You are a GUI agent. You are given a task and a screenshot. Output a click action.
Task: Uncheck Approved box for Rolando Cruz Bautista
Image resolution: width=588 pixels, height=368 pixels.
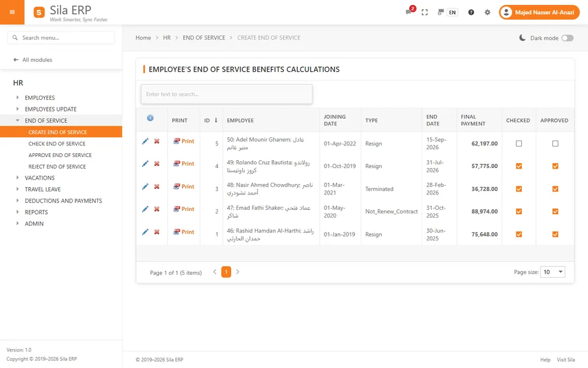pos(555,166)
